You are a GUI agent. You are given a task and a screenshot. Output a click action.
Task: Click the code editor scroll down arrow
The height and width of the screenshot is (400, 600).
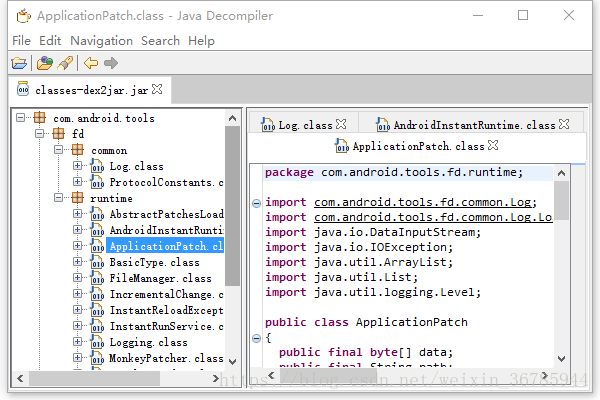click(561, 359)
